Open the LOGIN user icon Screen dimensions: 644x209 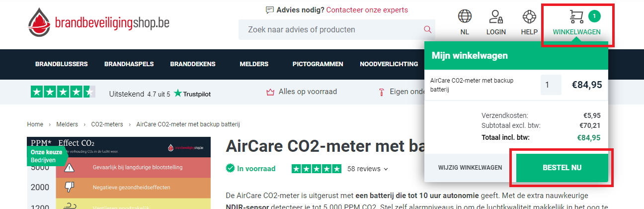pyautogui.click(x=496, y=17)
